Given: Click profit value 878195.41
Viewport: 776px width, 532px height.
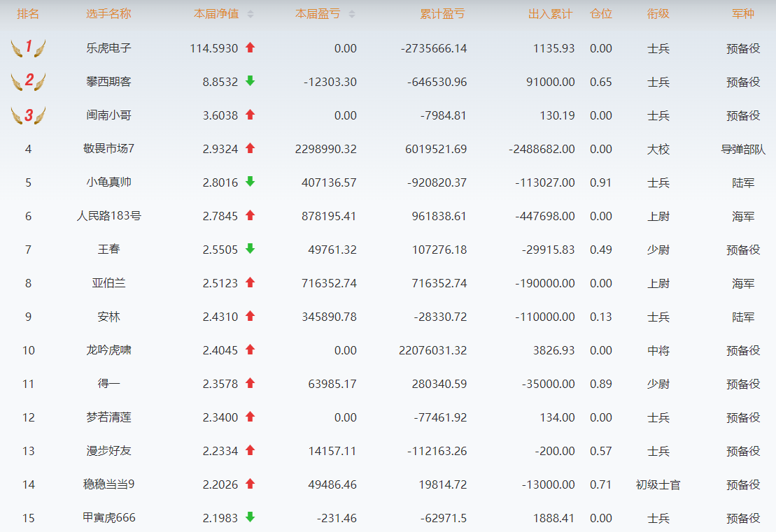Looking at the screenshot, I should coord(329,217).
